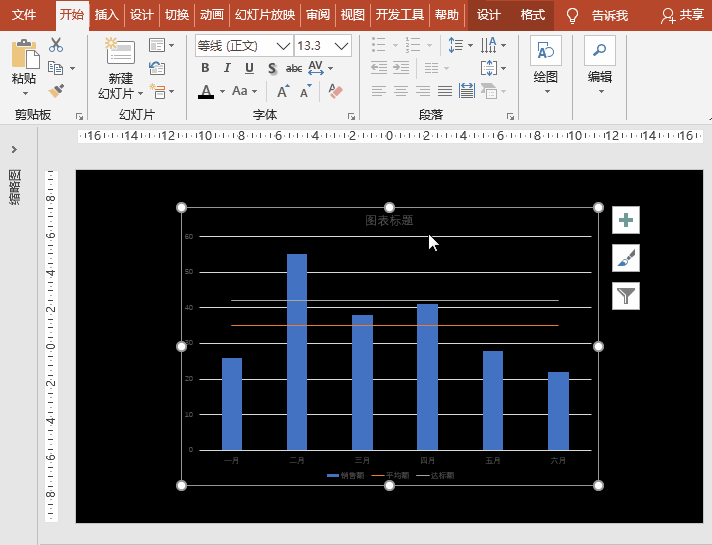Click the Bullets list icon

379,45
